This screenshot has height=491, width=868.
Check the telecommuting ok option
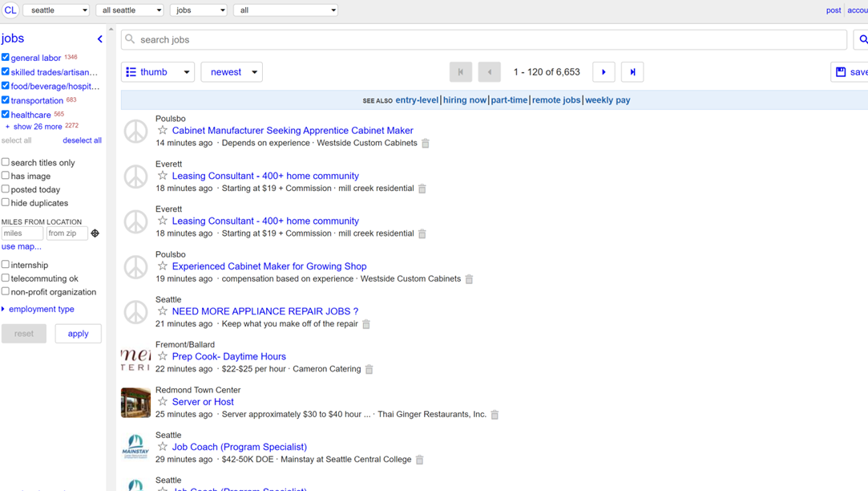tap(6, 278)
